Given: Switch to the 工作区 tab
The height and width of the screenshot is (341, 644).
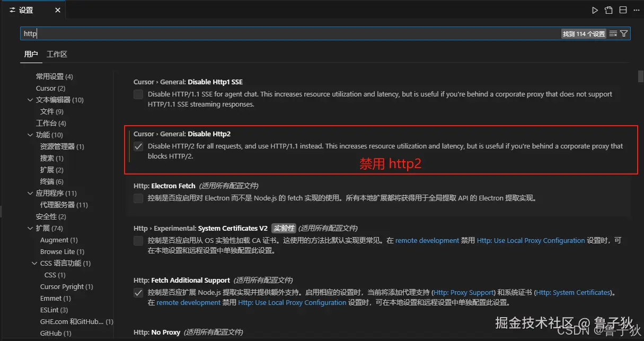Looking at the screenshot, I should point(57,54).
